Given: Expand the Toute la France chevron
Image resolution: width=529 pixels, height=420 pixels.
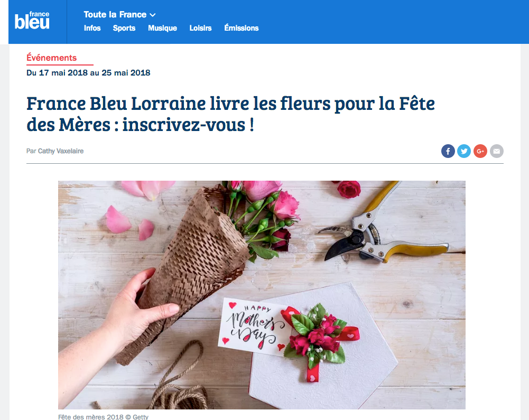Looking at the screenshot, I should point(153,15).
